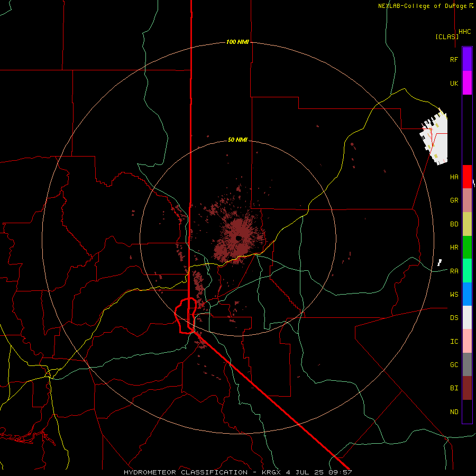Click the ND black legend swatch

coord(467,411)
